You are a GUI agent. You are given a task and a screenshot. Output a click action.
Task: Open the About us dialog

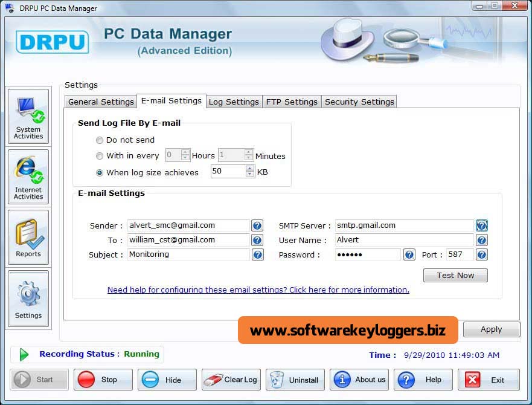[x=359, y=380]
